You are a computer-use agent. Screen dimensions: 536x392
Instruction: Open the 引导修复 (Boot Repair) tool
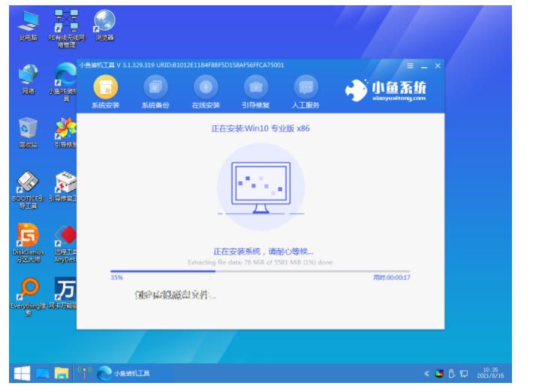[x=255, y=88]
